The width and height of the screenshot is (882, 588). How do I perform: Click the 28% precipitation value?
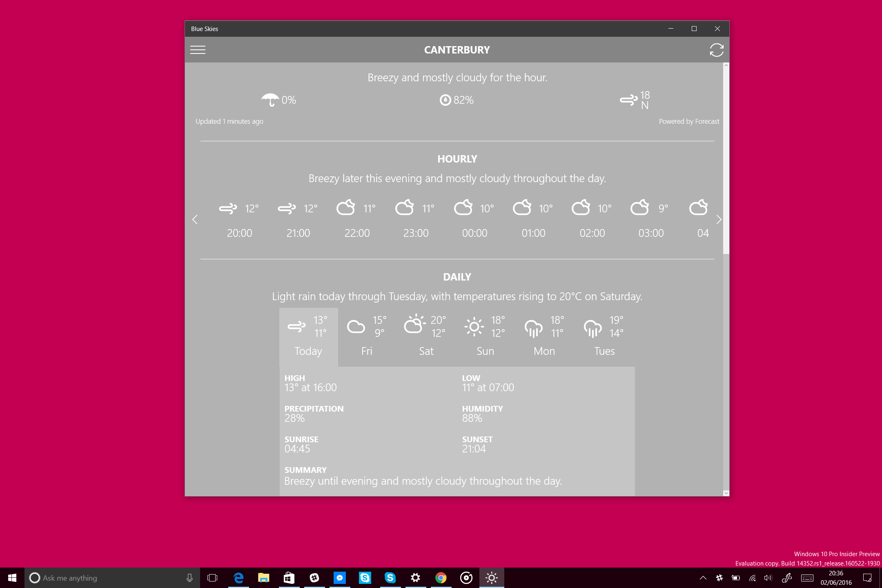coord(294,418)
